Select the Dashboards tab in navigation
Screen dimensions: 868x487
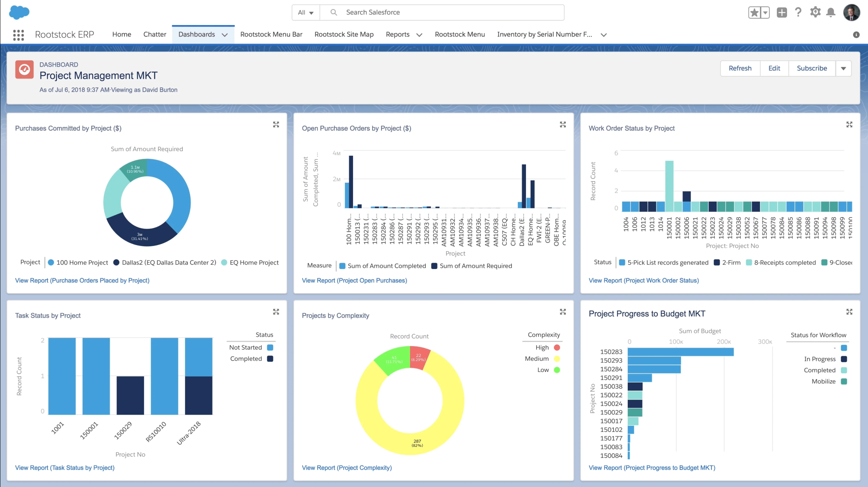(197, 34)
